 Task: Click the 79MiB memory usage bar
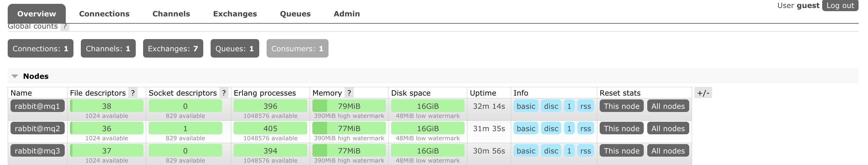point(349,106)
